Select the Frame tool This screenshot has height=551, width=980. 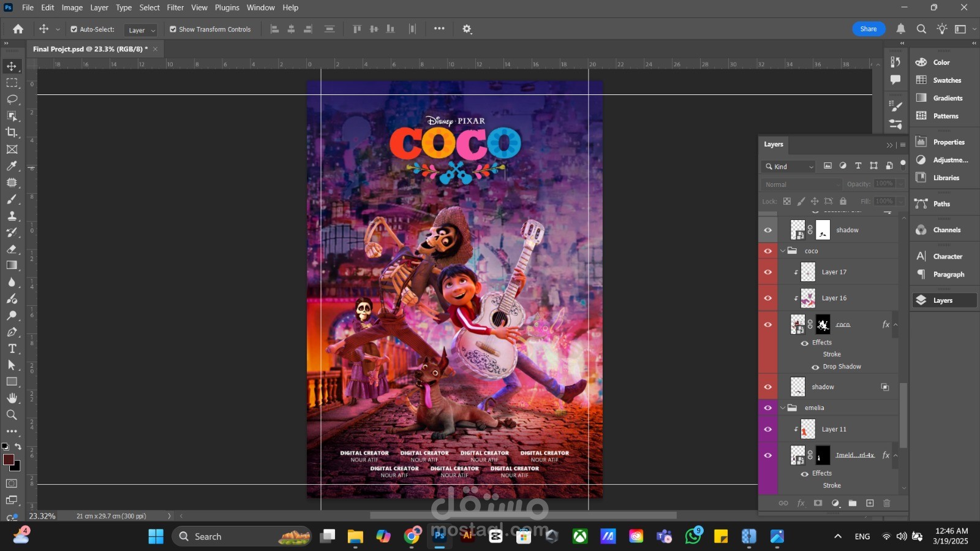12,149
